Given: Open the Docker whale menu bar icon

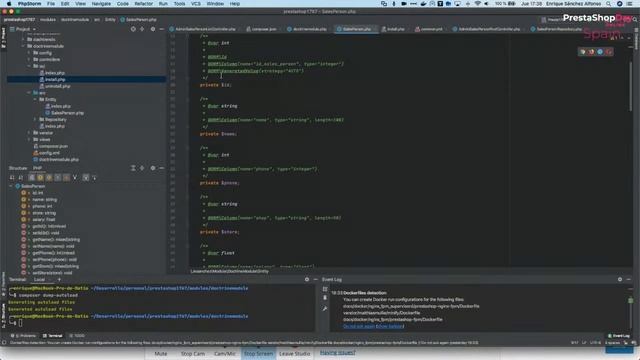Looking at the screenshot, I should [423, 4].
